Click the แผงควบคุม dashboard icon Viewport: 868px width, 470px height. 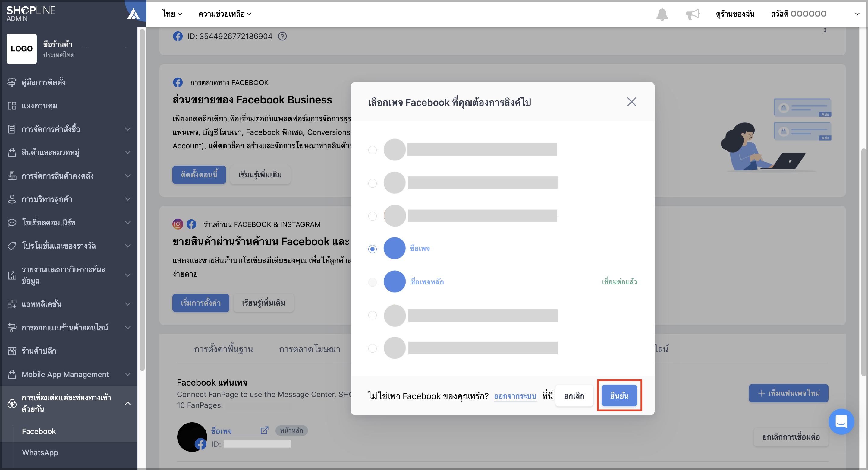tap(12, 106)
